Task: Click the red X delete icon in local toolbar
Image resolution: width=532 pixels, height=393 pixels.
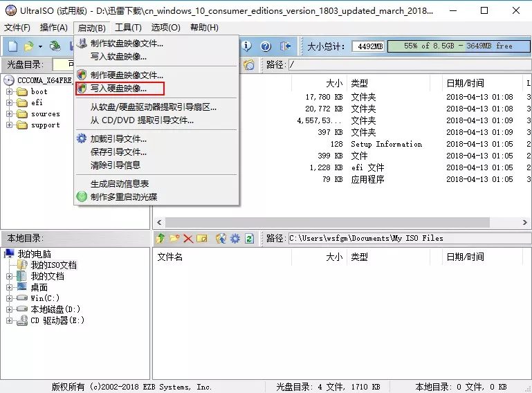Action: (188, 239)
